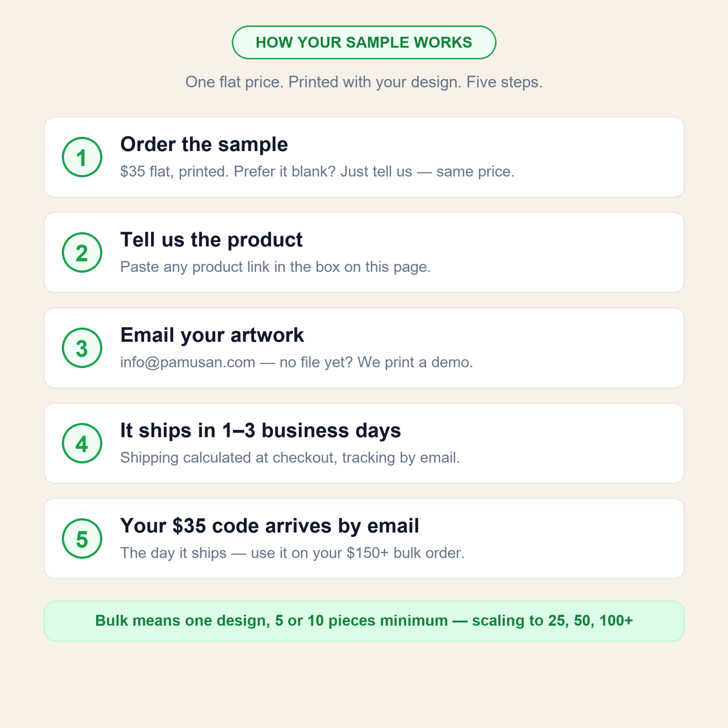Click the step 2 circle icon

tap(82, 253)
